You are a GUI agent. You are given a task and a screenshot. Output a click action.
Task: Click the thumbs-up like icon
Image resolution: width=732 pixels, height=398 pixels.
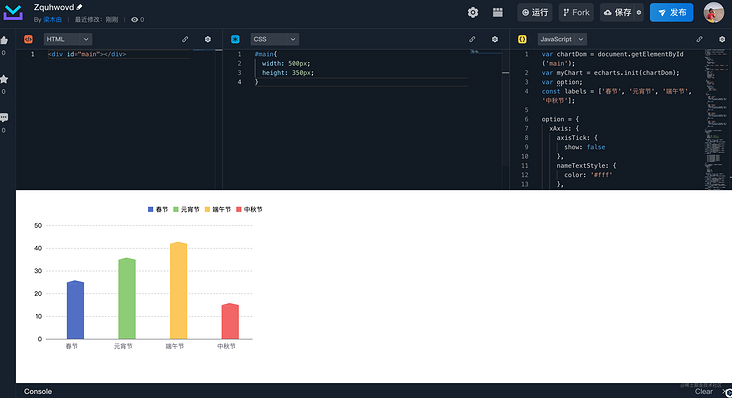(x=4, y=41)
